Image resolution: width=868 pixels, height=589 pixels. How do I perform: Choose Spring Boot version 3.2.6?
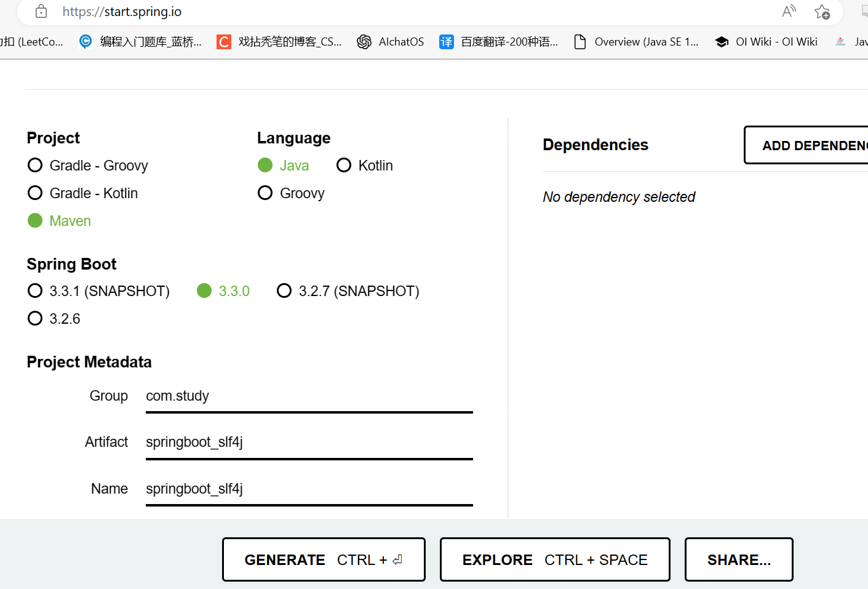[x=35, y=318]
